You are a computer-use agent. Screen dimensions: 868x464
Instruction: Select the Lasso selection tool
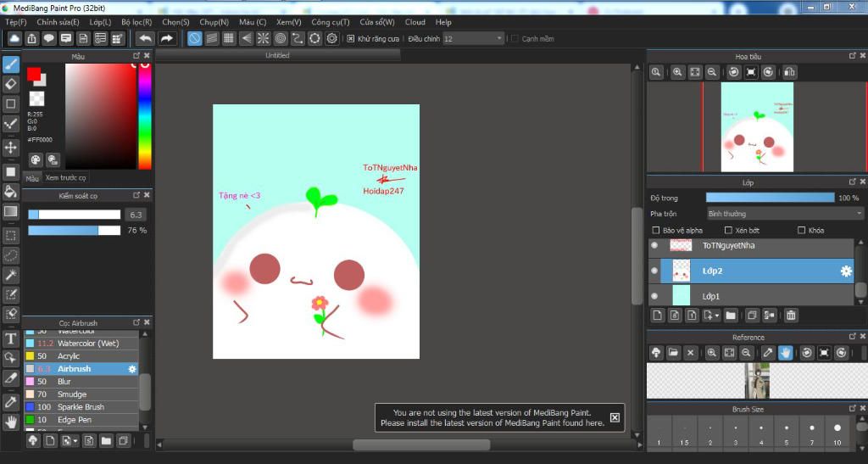(10, 255)
